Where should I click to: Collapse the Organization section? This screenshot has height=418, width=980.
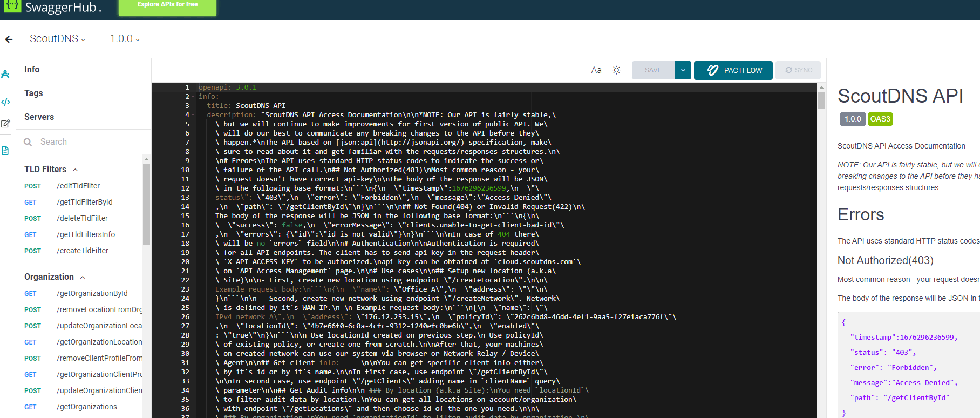click(83, 277)
